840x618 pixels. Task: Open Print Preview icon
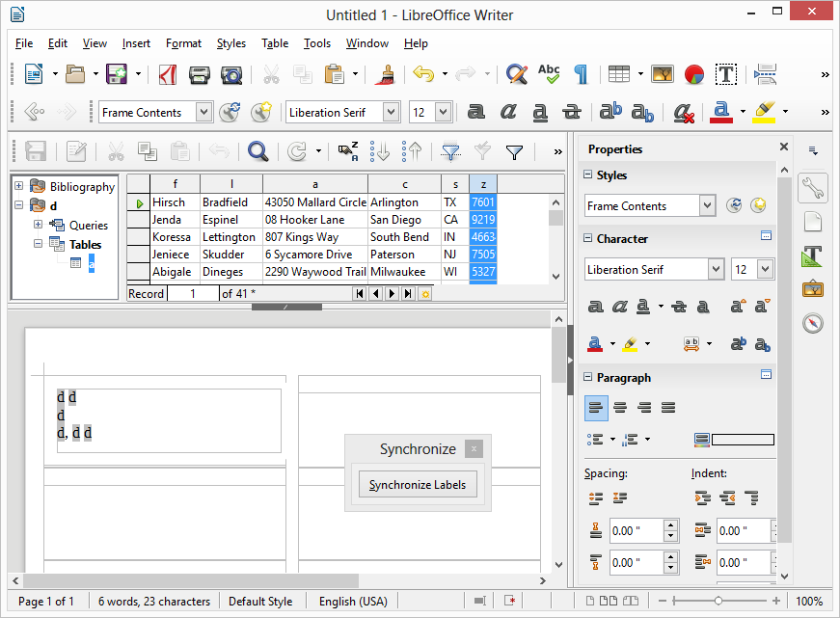pos(231,74)
